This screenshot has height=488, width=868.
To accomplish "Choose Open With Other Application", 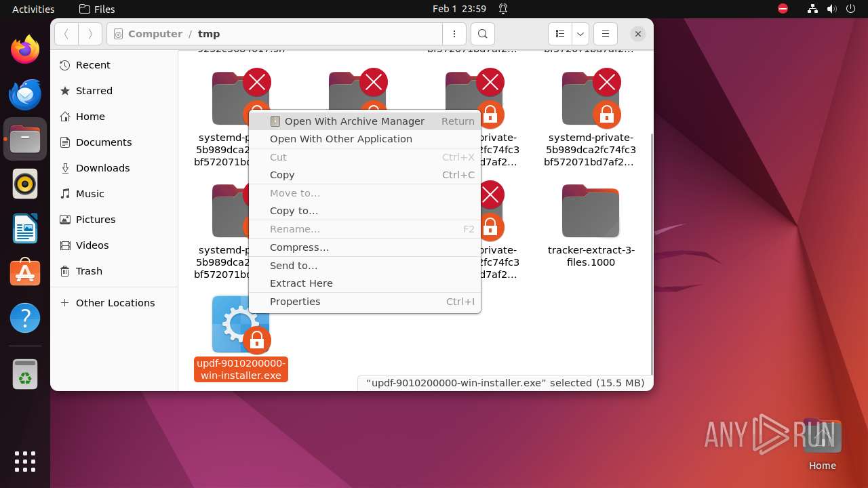I will click(x=365, y=139).
